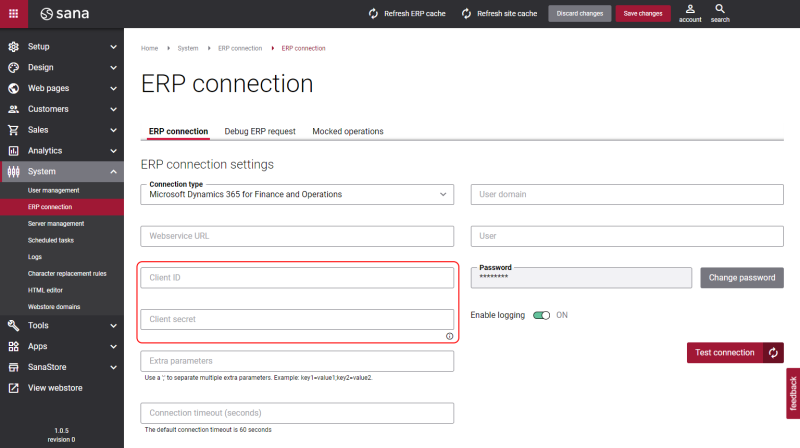The width and height of the screenshot is (800, 448).
Task: Select the ERP connection tab
Action: (x=178, y=131)
